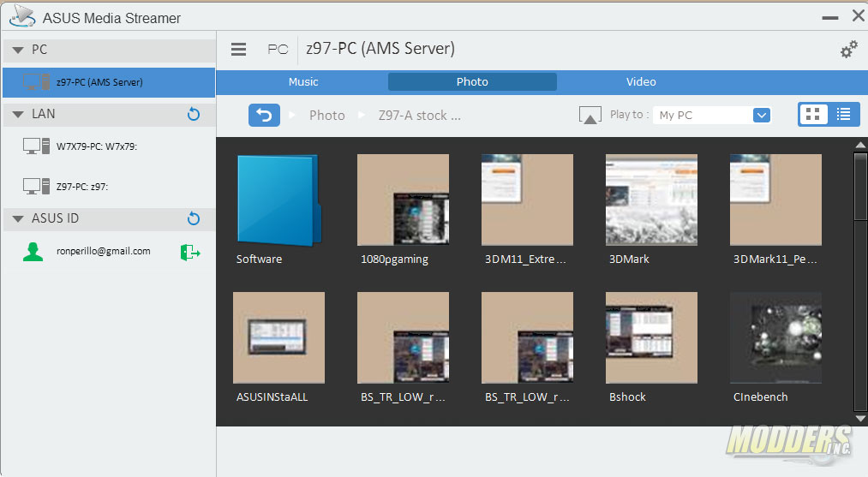868x477 pixels.
Task: Refresh the LAN device list
Action: 193,114
